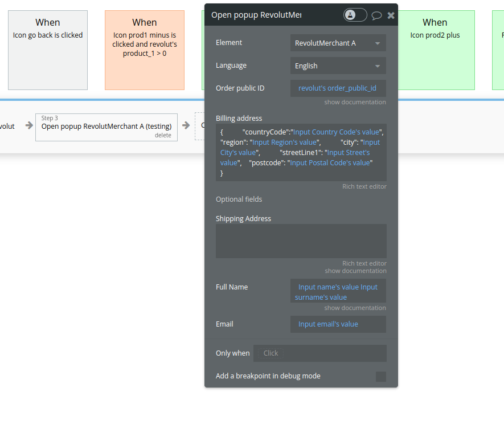Select the Icon go back is clicked event
The height and width of the screenshot is (432, 504).
[48, 50]
